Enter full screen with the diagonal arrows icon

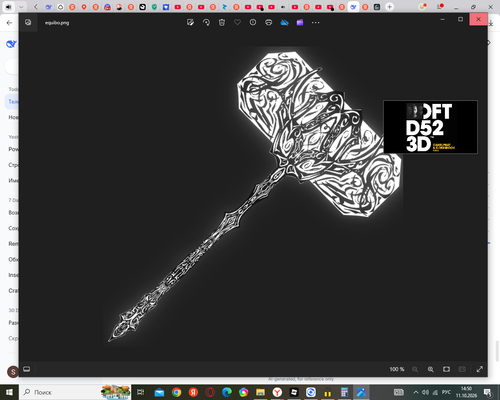pos(480,369)
